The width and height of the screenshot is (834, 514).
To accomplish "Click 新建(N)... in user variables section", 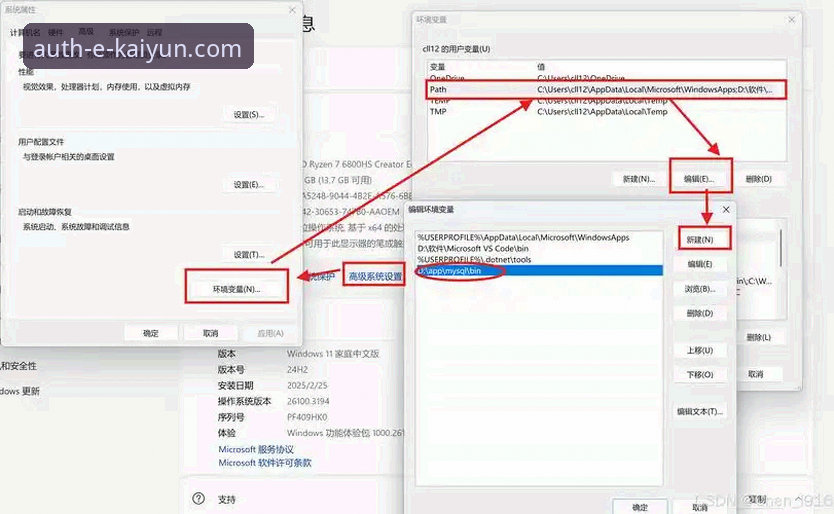I will 639,179.
